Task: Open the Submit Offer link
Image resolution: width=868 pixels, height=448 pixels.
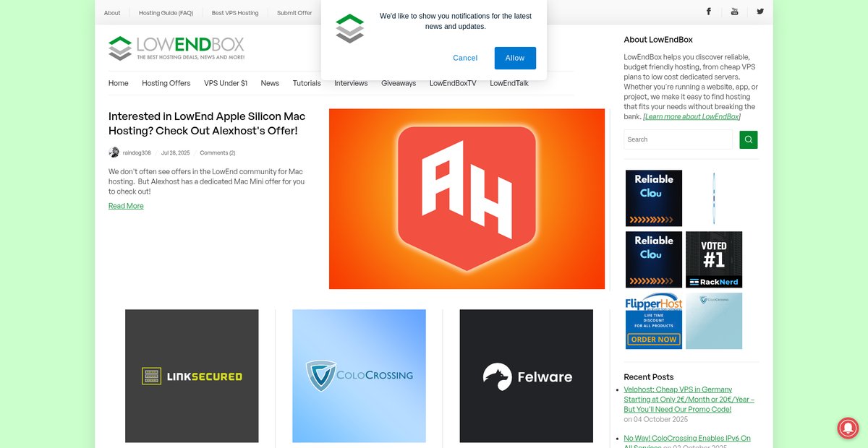Action: 294,12
